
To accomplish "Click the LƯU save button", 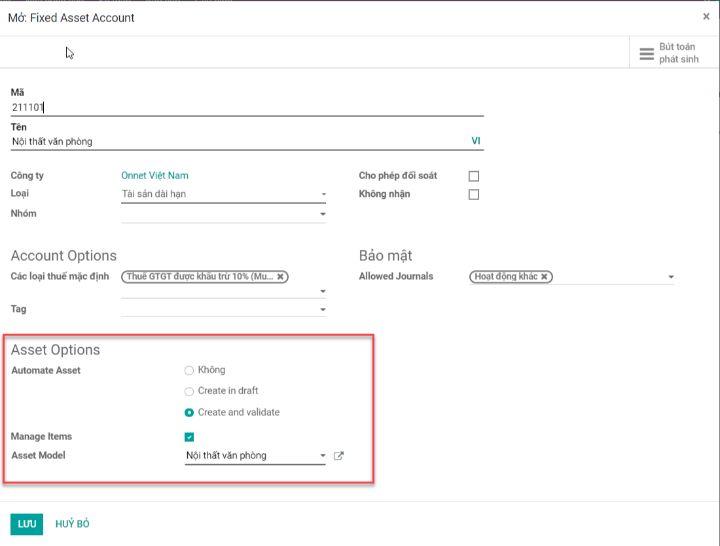I will click(x=27, y=524).
